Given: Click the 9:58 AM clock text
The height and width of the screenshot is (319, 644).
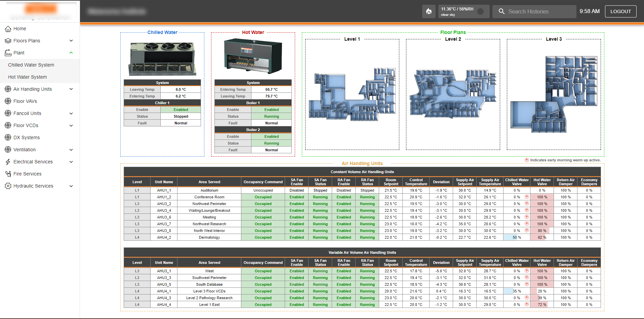Looking at the screenshot, I should click(x=590, y=11).
